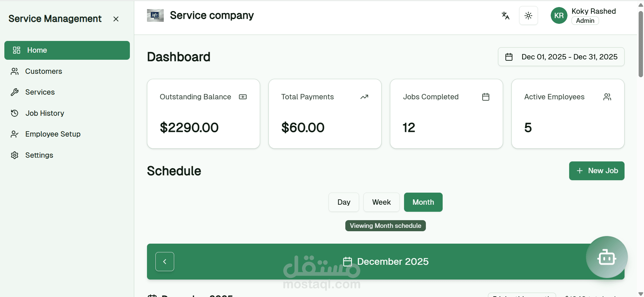Go to the previous month with the back chevron
The height and width of the screenshot is (297, 644).
coord(164,261)
